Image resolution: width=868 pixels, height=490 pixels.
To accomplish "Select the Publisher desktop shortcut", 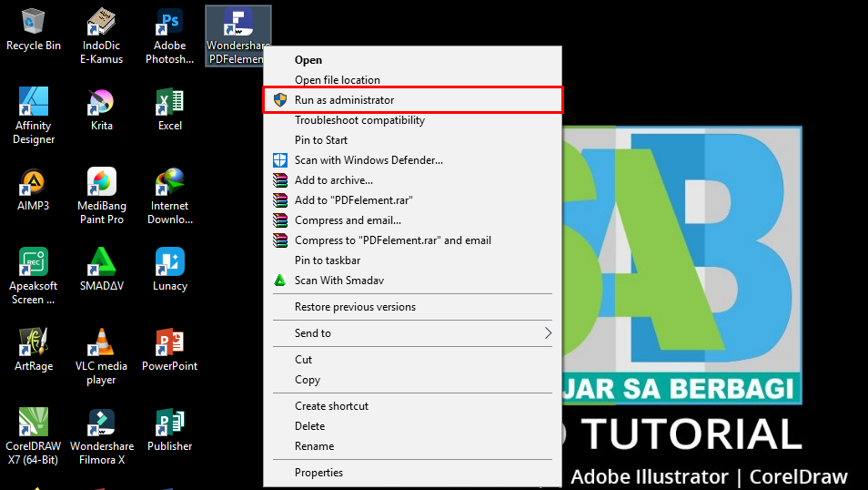I will pyautogui.click(x=169, y=430).
